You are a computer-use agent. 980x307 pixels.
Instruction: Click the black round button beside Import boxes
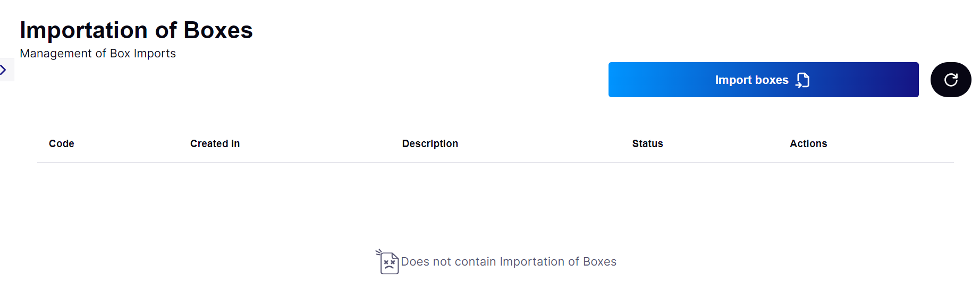pos(951,80)
